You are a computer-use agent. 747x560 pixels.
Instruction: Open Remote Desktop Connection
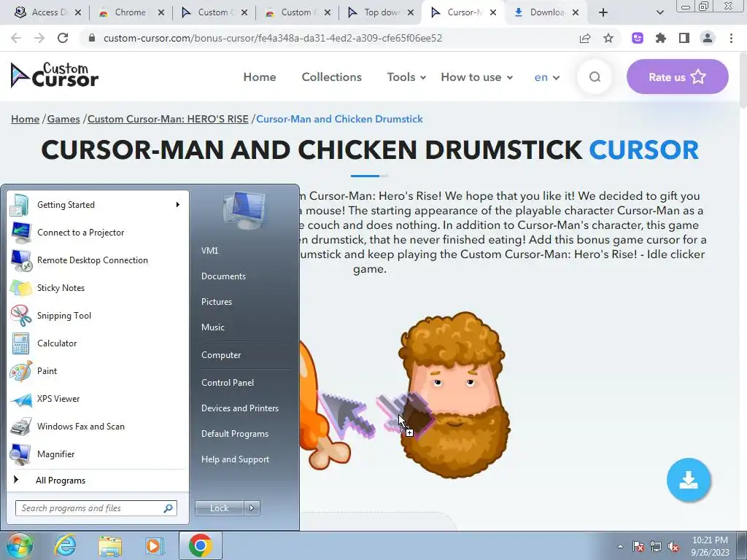(98, 260)
